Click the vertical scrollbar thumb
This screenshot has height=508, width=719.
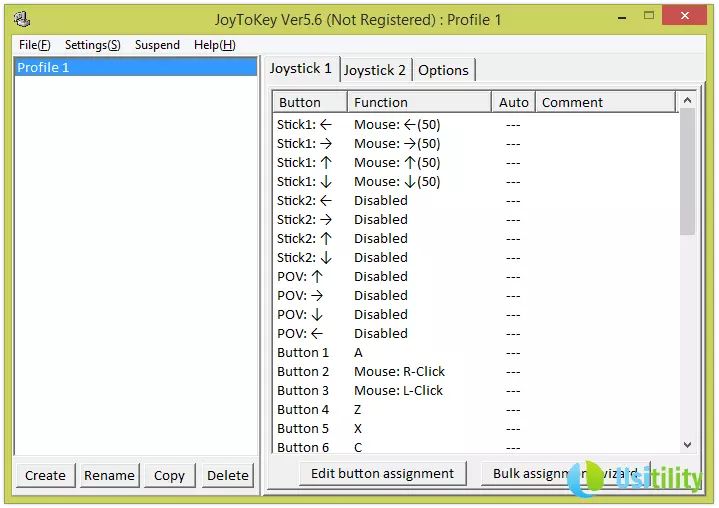[687, 172]
